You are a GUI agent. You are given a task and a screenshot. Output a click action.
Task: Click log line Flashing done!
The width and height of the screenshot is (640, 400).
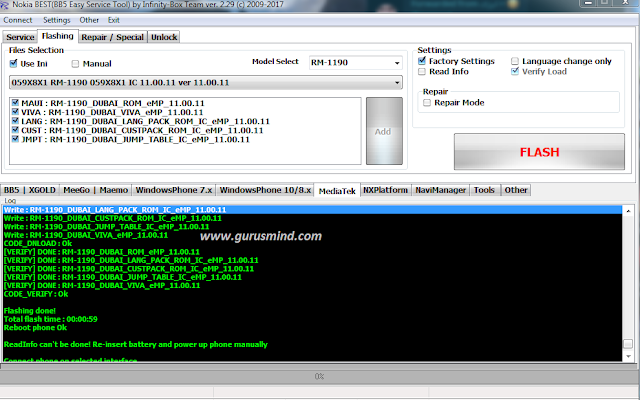point(29,311)
